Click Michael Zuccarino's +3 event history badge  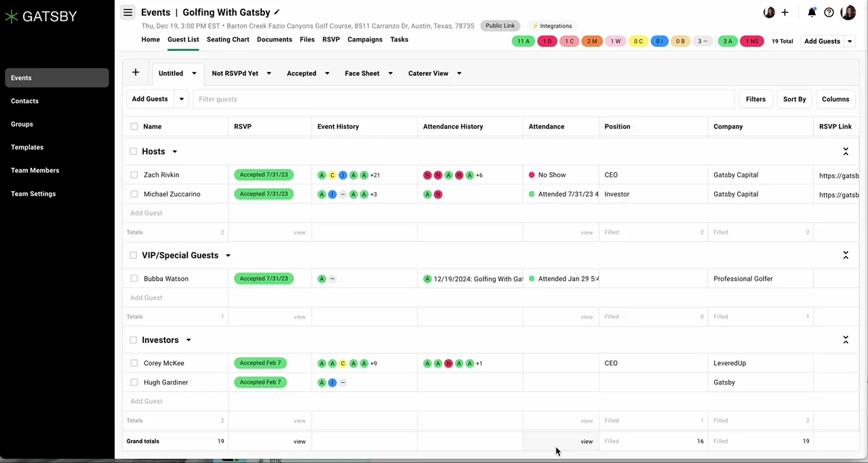click(373, 195)
